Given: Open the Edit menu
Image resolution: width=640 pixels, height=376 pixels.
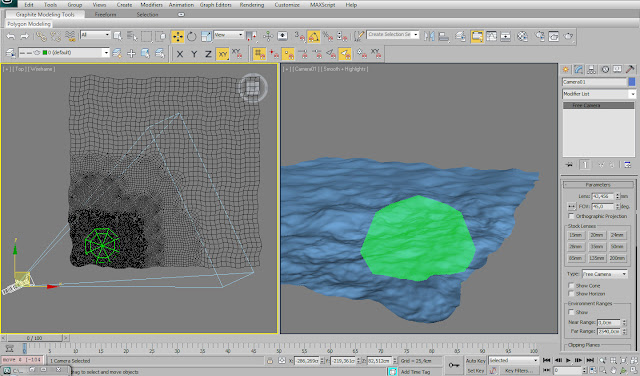Looking at the screenshot, I should tap(29, 5).
